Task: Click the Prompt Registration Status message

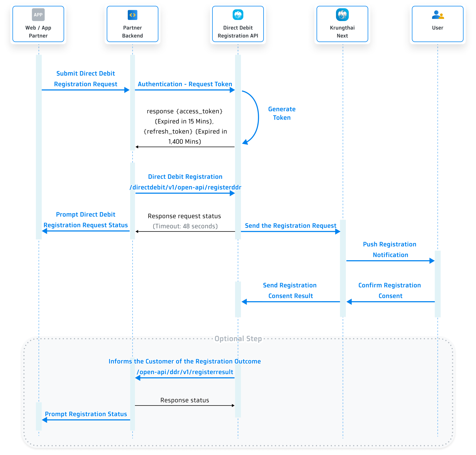Action: (x=86, y=414)
